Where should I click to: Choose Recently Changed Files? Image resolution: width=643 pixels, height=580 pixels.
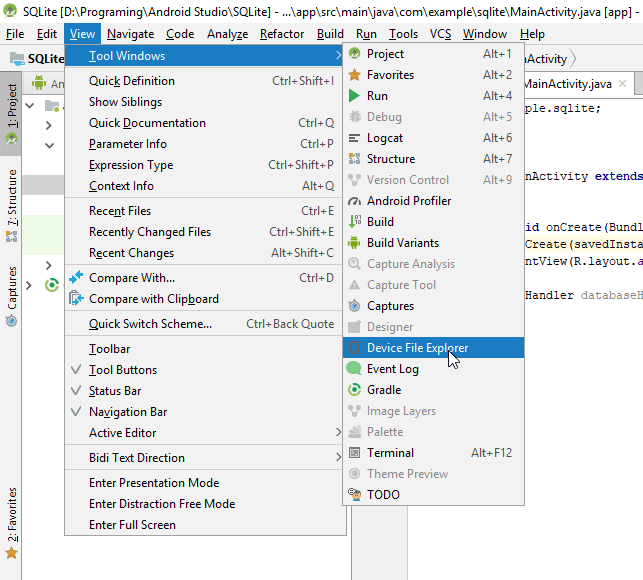coord(204,231)
